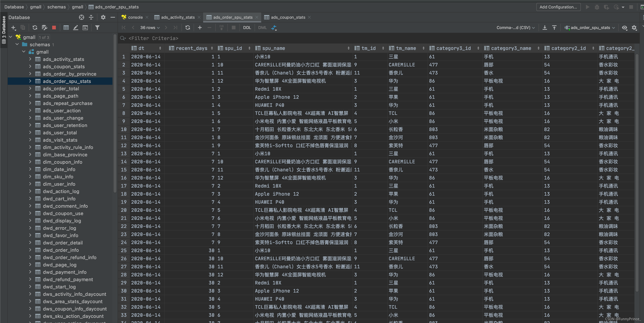Click the Debug bug icon in top bar
This screenshot has width=644, height=323.
tap(597, 7)
